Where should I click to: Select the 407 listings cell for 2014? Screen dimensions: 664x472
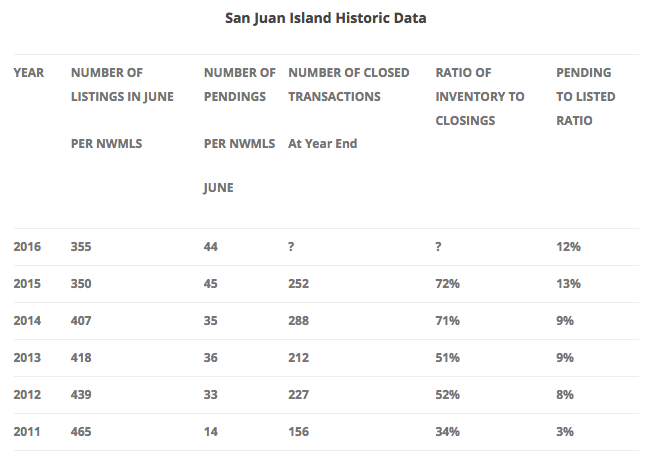tap(81, 320)
